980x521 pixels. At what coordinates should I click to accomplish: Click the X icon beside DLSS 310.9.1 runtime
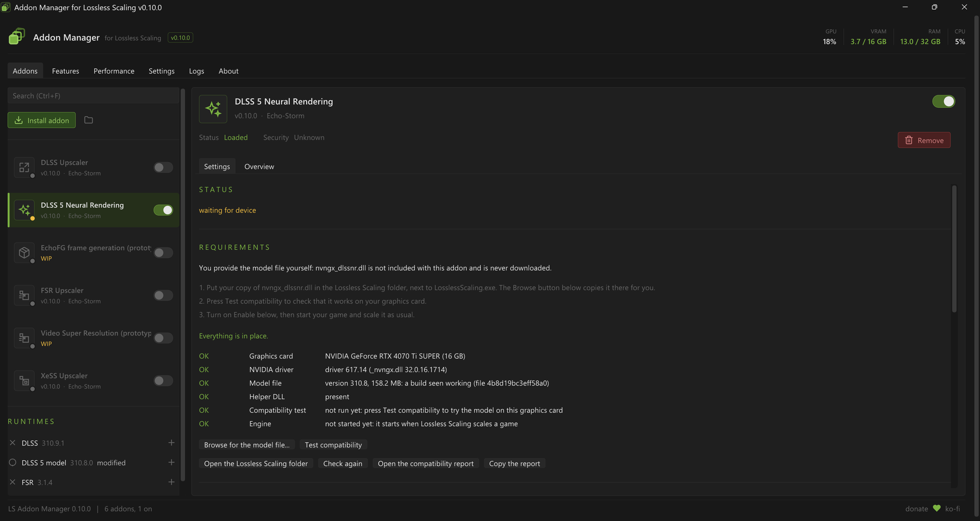pyautogui.click(x=13, y=443)
